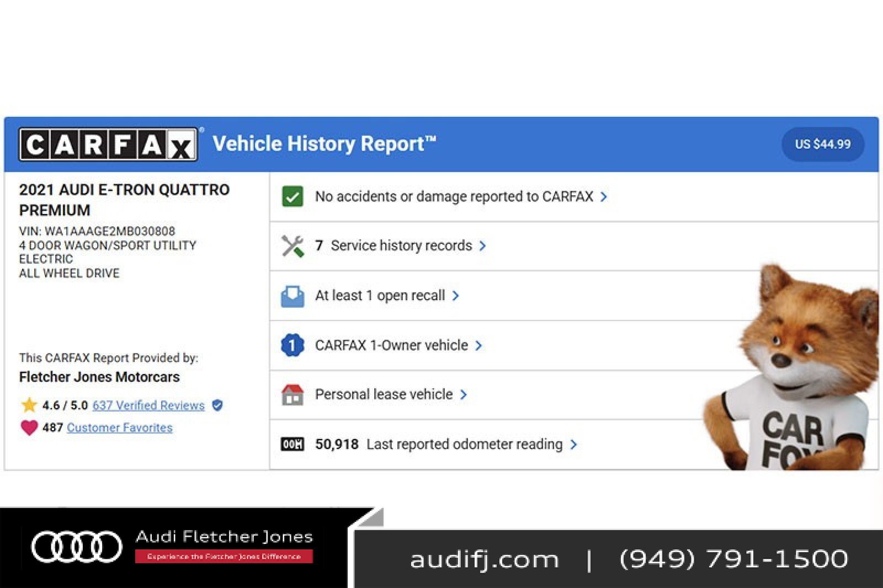Click the CARFAX logo
This screenshot has height=588, width=883.
tap(108, 144)
